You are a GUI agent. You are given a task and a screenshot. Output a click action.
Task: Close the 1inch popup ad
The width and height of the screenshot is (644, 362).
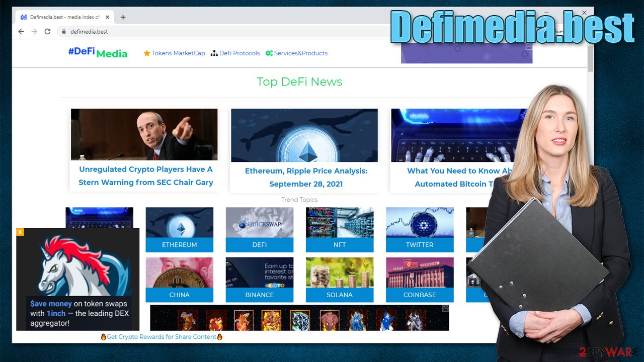[20, 232]
